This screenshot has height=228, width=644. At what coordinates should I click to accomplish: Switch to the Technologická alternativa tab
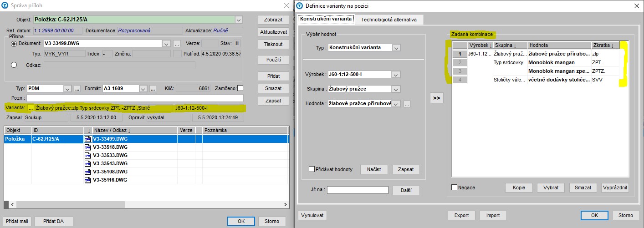[388, 20]
